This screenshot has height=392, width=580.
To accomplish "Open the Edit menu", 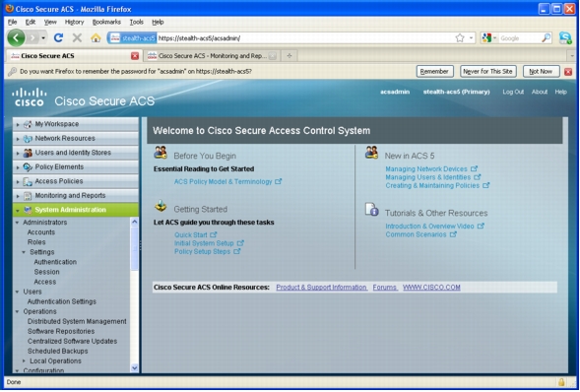I will [30, 22].
